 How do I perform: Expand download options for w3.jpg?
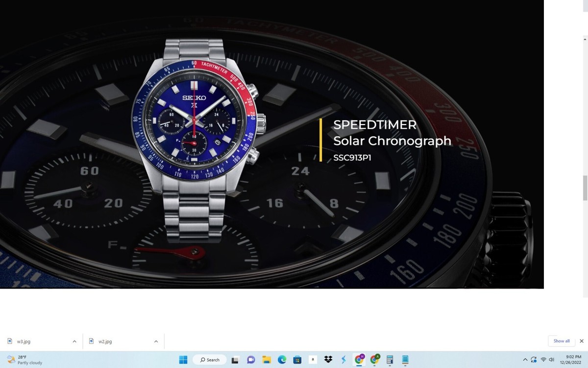pyautogui.click(x=74, y=341)
